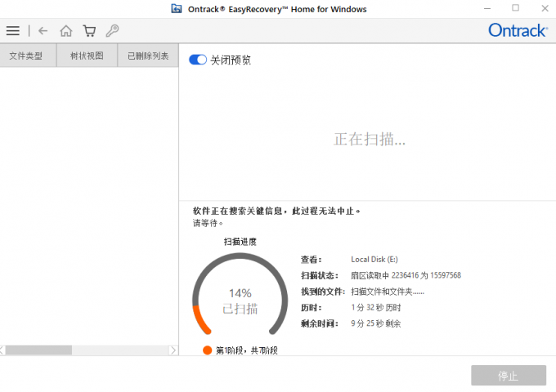
Task: Click the Local Disk (E:) value
Action: coord(374,259)
